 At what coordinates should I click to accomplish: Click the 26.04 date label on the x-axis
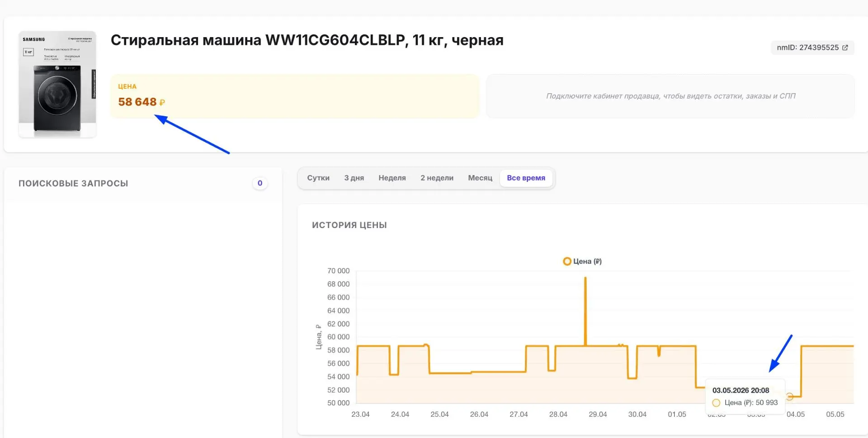(x=479, y=414)
